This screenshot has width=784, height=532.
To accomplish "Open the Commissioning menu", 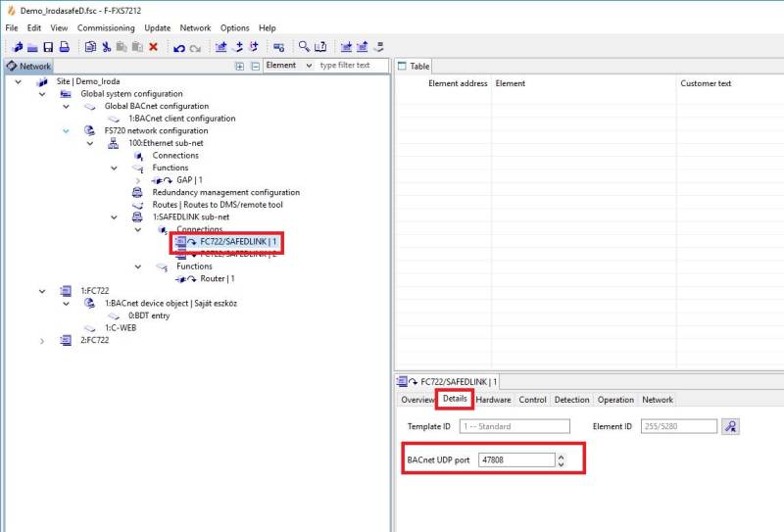I will click(106, 28).
